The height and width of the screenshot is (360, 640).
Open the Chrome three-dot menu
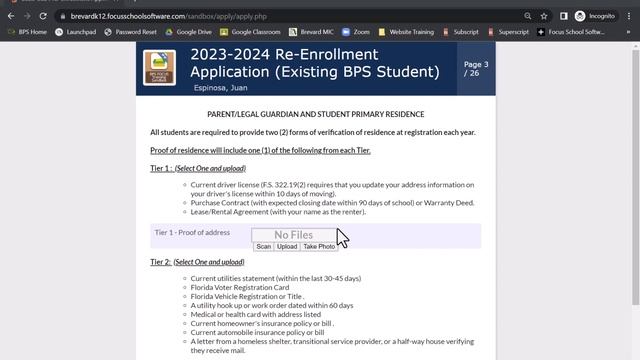point(629,16)
